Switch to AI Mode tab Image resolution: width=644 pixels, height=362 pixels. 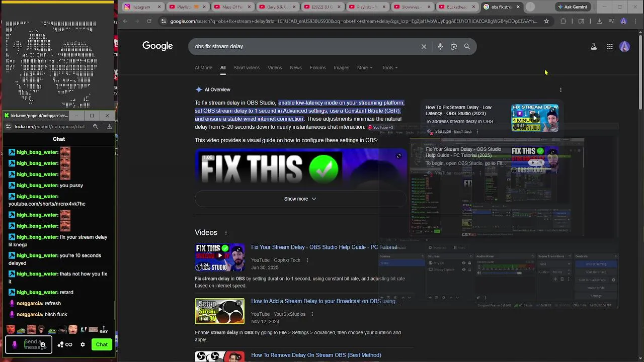point(203,68)
